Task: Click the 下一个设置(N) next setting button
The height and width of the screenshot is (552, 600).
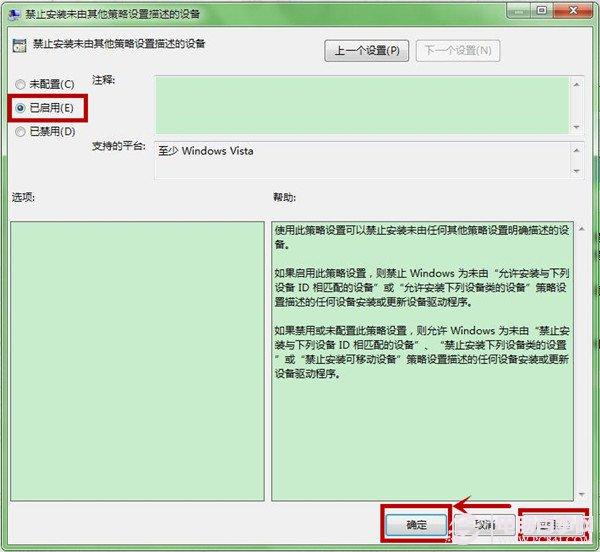Action: click(x=458, y=50)
